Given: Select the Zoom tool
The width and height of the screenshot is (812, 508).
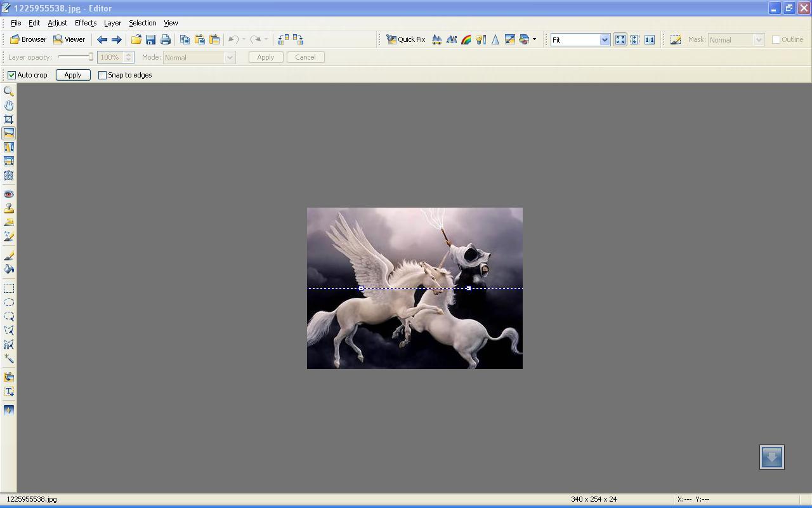Looking at the screenshot, I should coord(9,91).
